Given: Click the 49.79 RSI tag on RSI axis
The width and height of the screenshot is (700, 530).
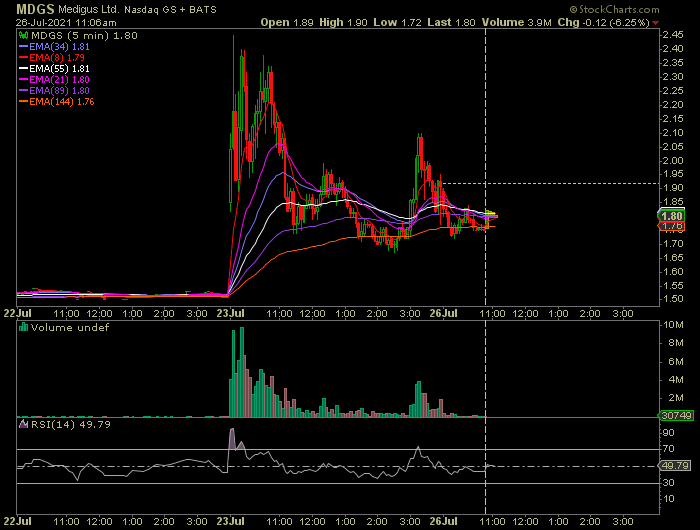Looking at the screenshot, I should [675, 466].
